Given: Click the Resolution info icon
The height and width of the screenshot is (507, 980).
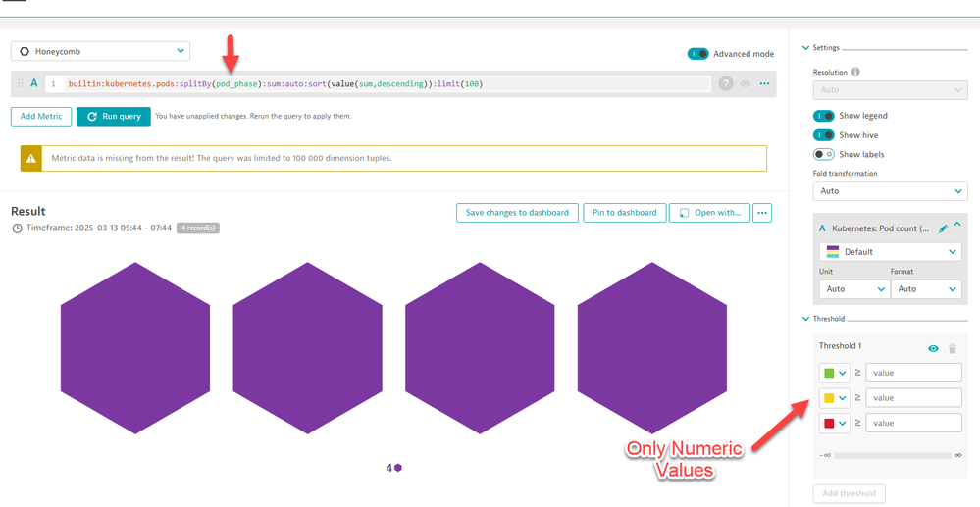Looking at the screenshot, I should 855,73.
